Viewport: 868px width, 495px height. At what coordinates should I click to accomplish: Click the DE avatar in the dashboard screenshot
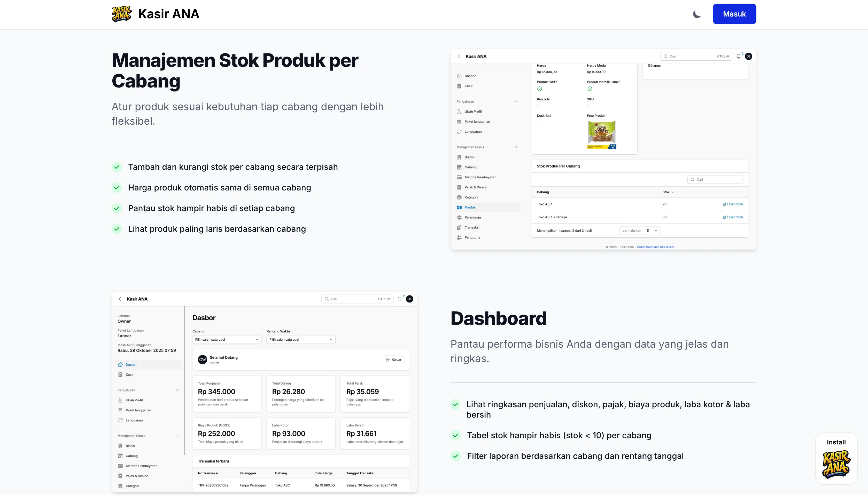pyautogui.click(x=409, y=299)
